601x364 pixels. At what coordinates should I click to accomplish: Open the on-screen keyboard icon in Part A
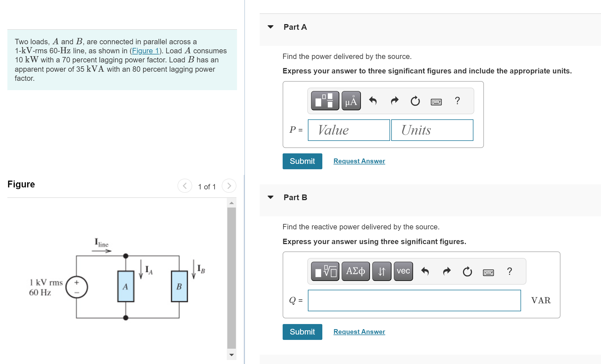pyautogui.click(x=436, y=101)
